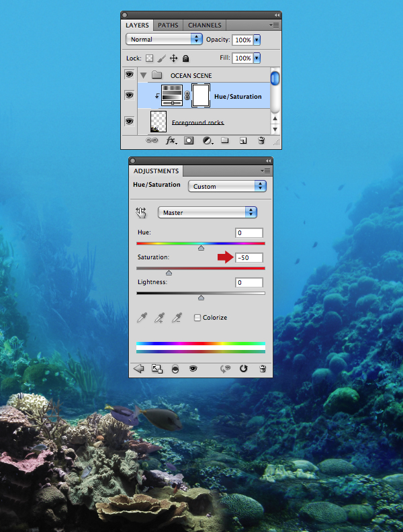Reset to adjustment defaults icon
This screenshot has height=532, width=403.
coord(244,369)
